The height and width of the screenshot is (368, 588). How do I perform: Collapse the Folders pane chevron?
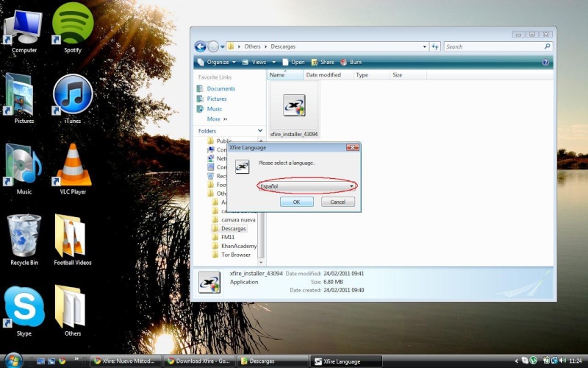[x=260, y=131]
